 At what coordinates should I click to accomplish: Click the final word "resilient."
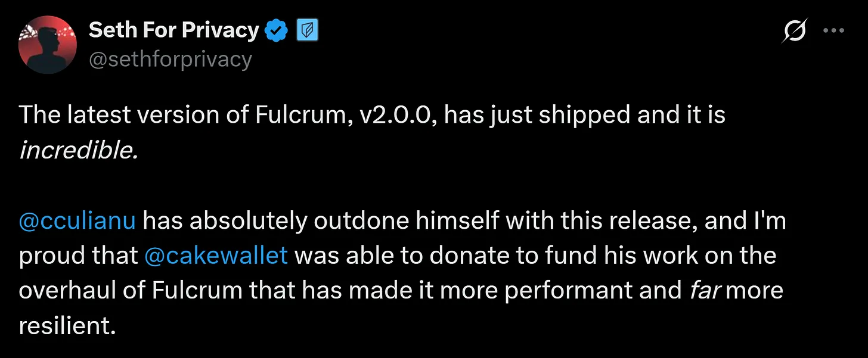tap(67, 325)
